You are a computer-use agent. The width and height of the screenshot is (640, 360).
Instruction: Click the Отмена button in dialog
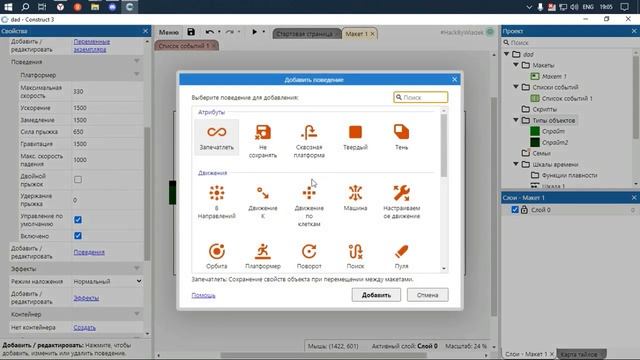[427, 295]
